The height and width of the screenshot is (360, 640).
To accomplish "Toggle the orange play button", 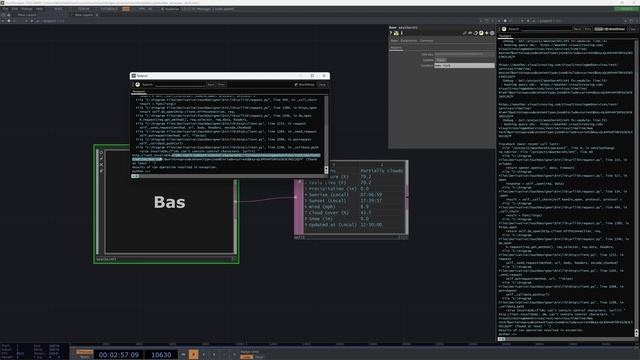I will 193,355.
